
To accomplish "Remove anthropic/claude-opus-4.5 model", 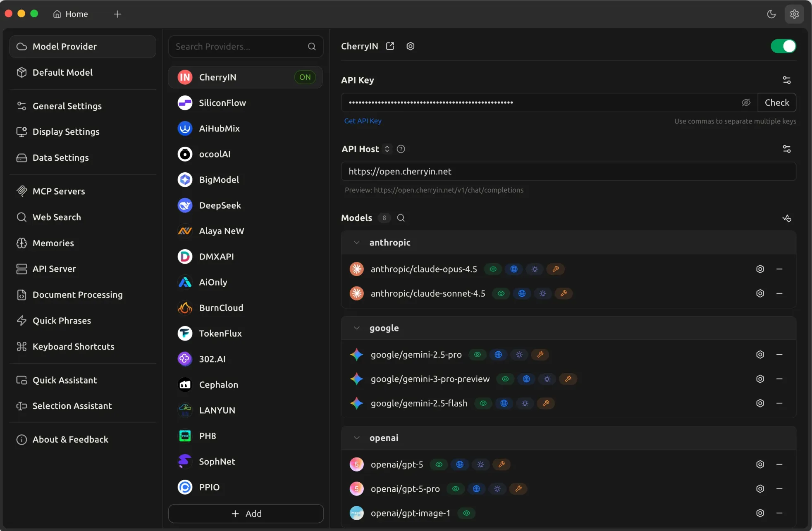I will pos(779,269).
